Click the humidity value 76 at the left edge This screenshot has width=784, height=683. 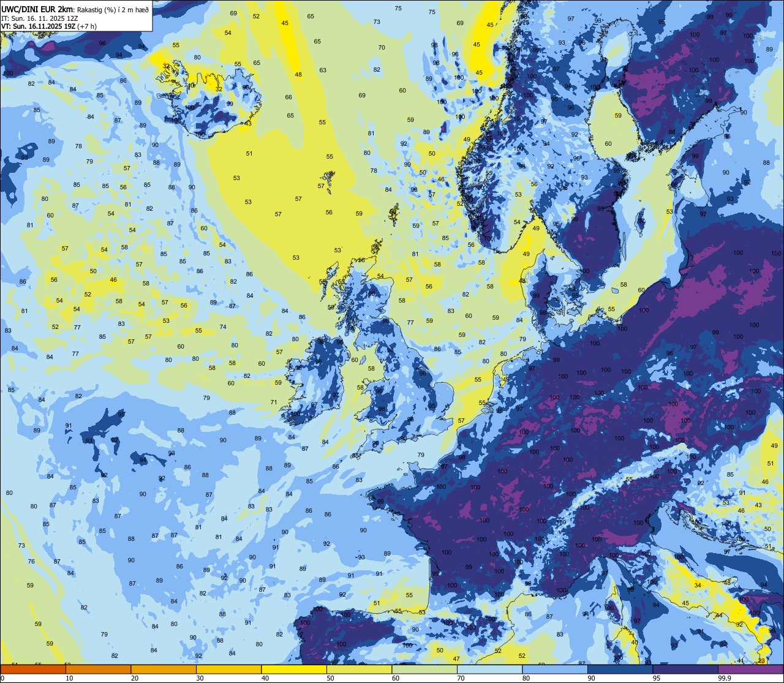[x=31, y=561]
